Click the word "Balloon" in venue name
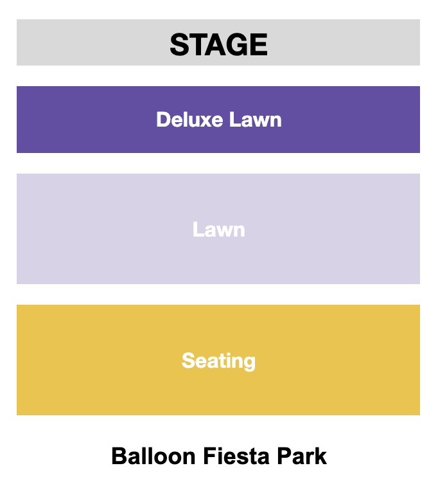438x504 pixels. point(155,456)
